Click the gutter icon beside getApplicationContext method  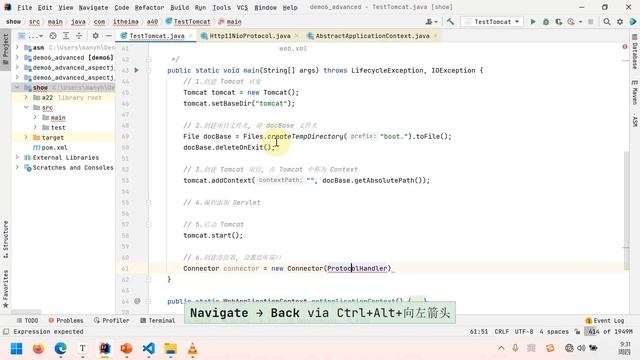click(x=137, y=301)
